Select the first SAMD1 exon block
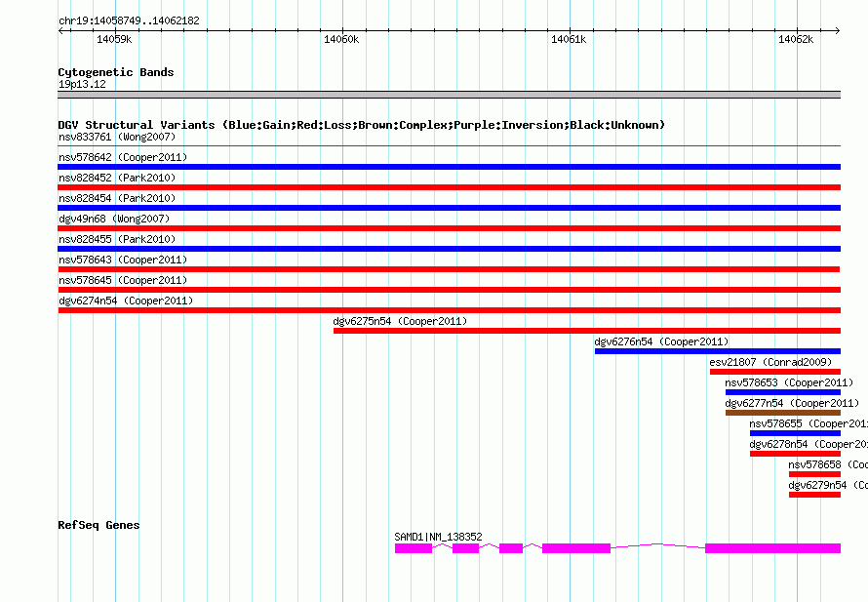 point(413,548)
